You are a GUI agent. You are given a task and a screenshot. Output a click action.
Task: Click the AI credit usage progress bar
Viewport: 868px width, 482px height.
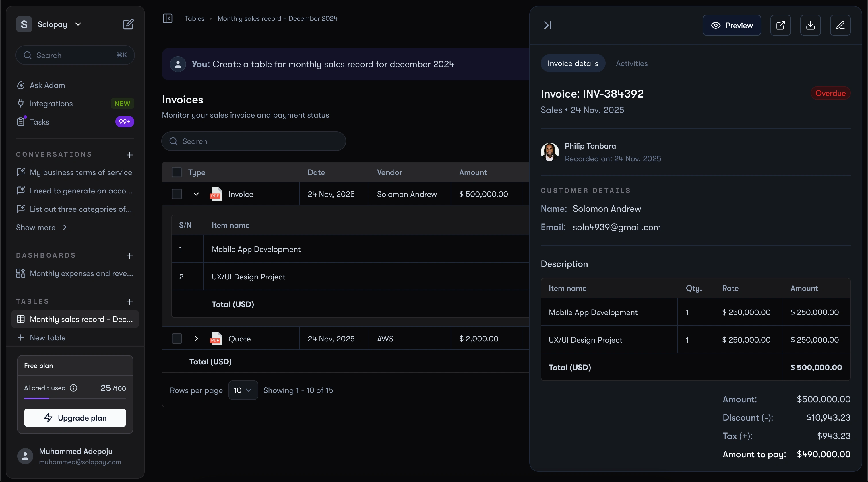75,399
